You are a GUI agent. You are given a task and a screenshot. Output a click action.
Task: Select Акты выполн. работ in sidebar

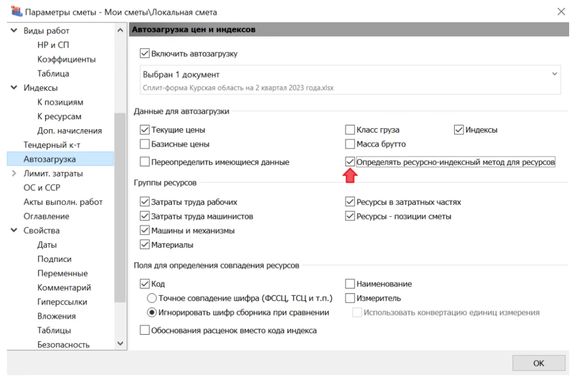click(x=63, y=202)
